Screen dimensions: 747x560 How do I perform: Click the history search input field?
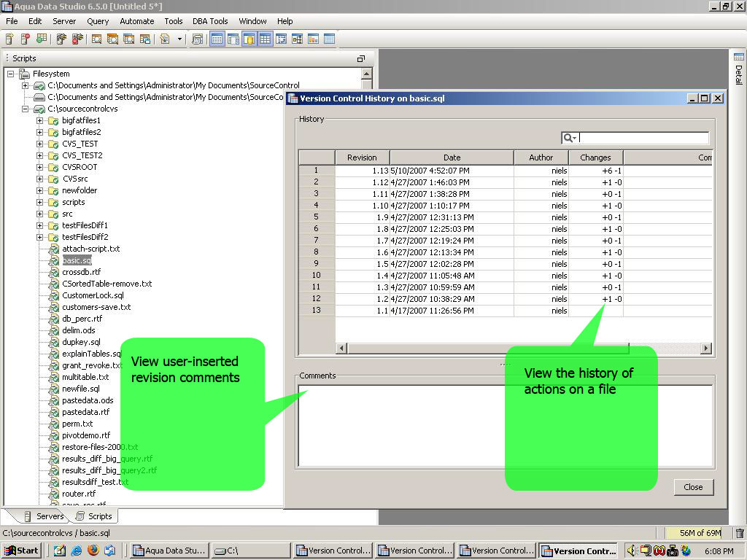(643, 138)
